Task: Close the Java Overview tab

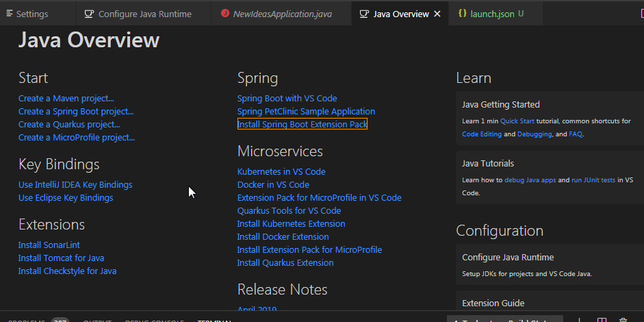Action: coord(437,14)
